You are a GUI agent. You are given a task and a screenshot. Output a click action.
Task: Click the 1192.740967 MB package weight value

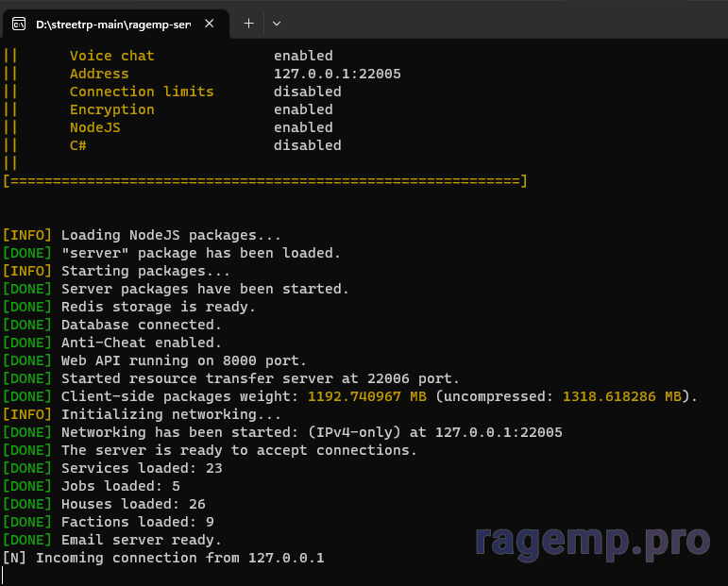(x=367, y=396)
